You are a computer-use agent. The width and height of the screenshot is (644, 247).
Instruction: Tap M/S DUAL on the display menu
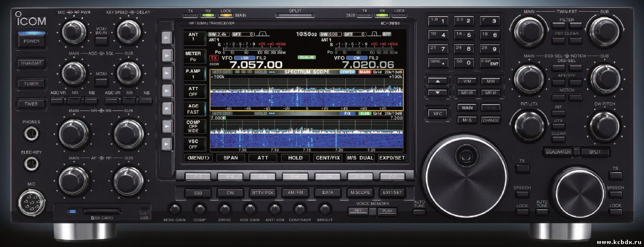(360, 158)
